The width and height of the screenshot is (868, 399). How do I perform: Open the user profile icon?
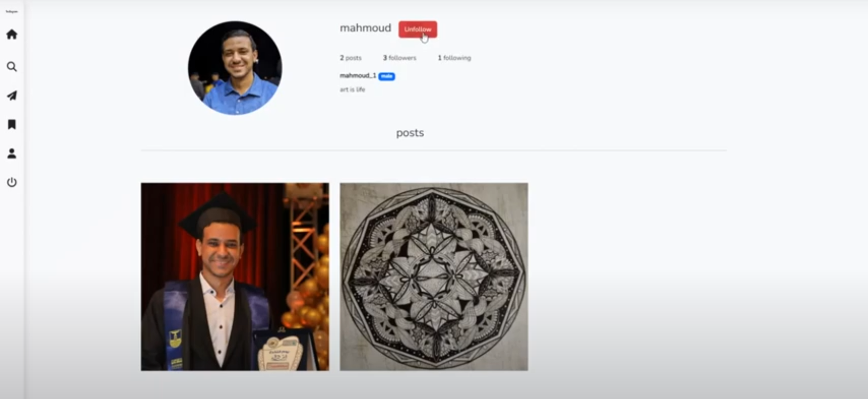(x=11, y=154)
